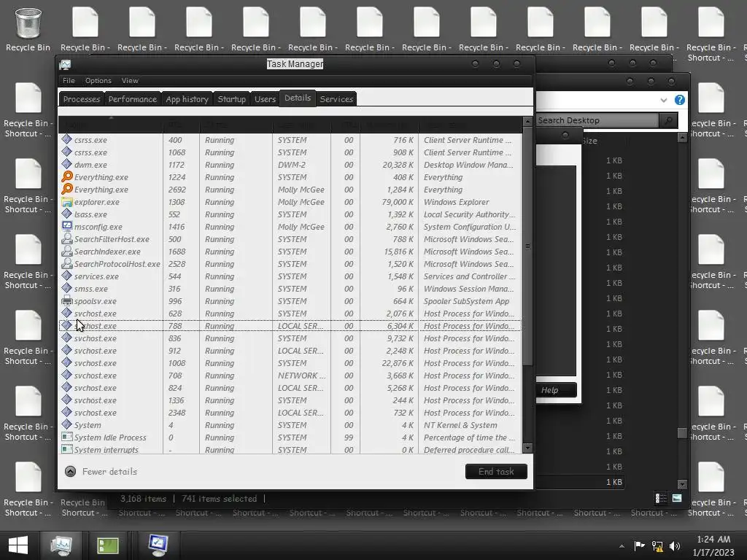Switch to the App history tab
The height and width of the screenshot is (560, 747).
pos(187,99)
